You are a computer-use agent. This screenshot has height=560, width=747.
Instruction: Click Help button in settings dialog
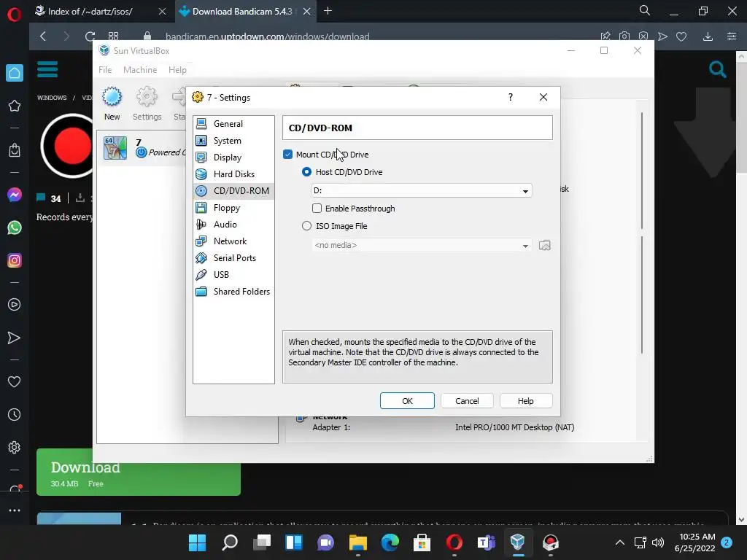526,401
